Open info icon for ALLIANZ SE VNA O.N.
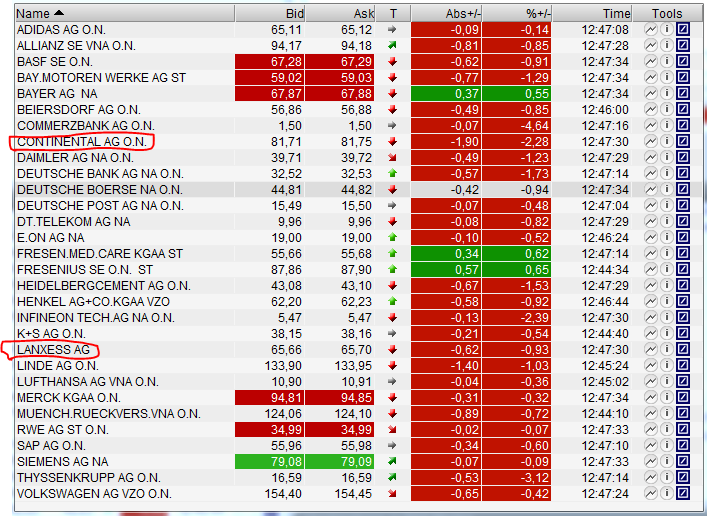Image resolution: width=707 pixels, height=516 pixels. [667, 46]
